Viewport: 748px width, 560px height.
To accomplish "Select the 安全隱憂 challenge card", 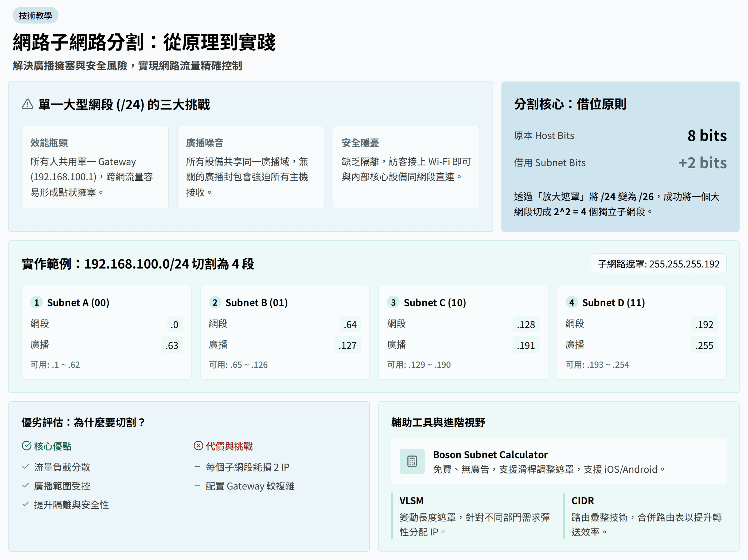I will (406, 167).
